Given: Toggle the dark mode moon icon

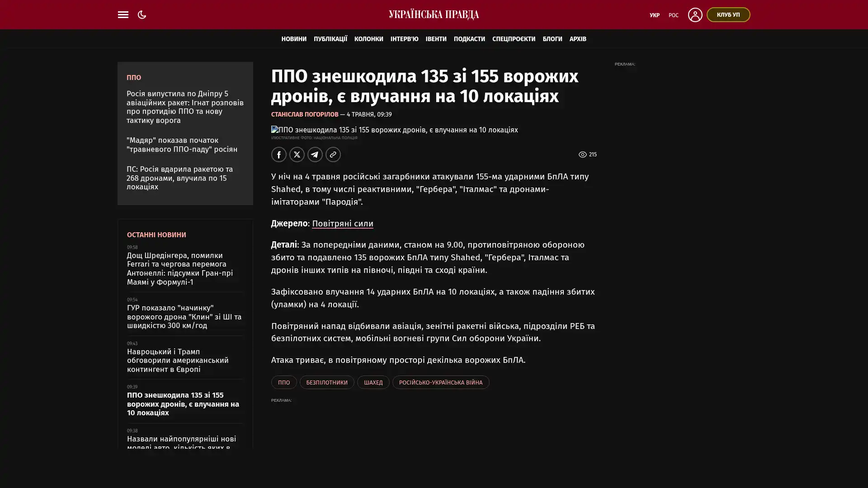Looking at the screenshot, I should pos(142,14).
